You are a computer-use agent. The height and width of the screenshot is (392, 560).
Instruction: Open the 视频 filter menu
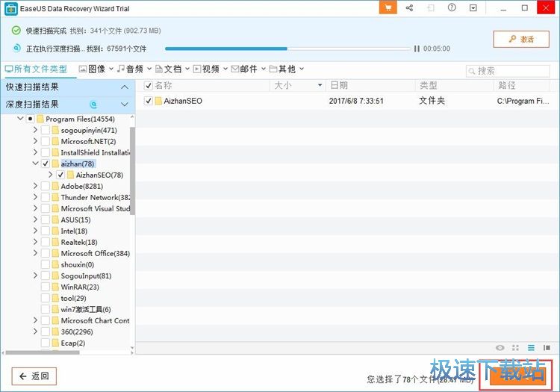pyautogui.click(x=211, y=69)
